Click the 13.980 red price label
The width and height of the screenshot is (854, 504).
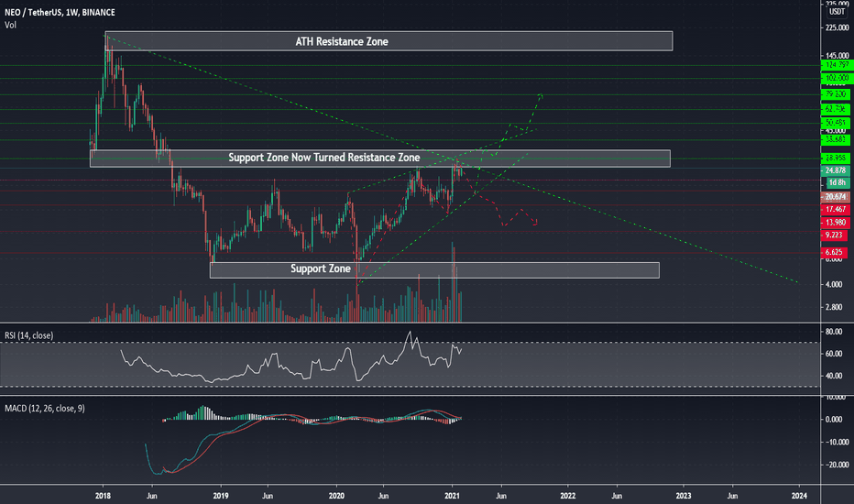click(836, 223)
